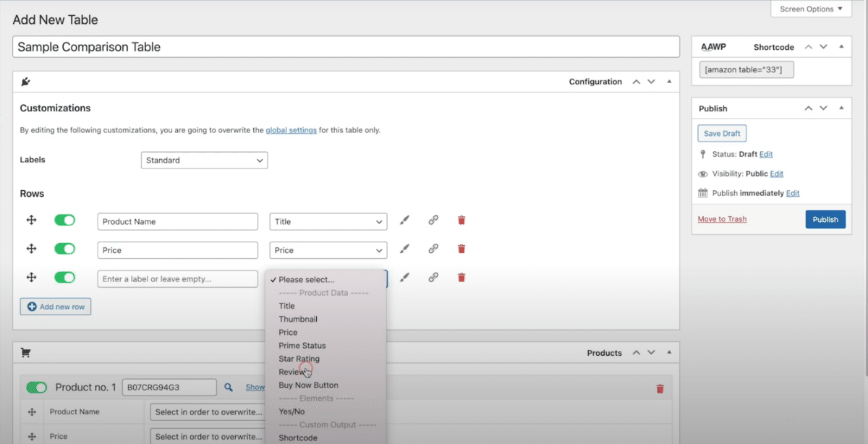
Task: Click the drag handle for the Price row
Action: click(x=32, y=249)
